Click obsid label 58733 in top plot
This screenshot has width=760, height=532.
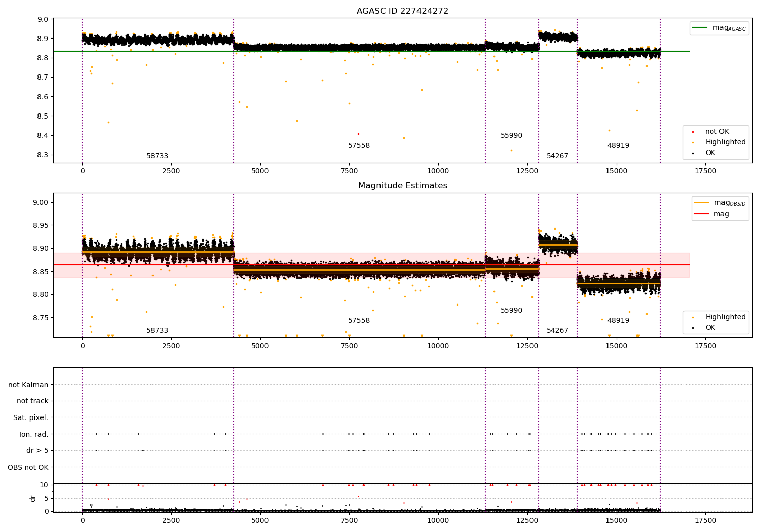point(157,156)
